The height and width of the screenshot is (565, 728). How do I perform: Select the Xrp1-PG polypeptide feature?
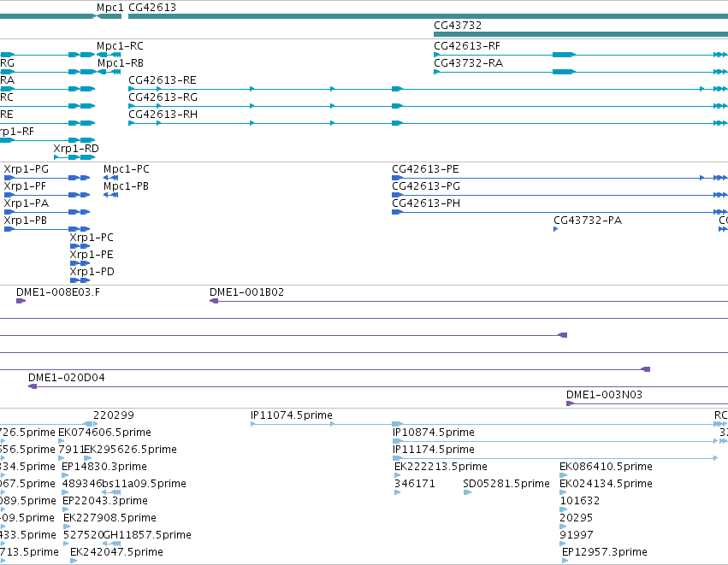[x=47, y=178]
